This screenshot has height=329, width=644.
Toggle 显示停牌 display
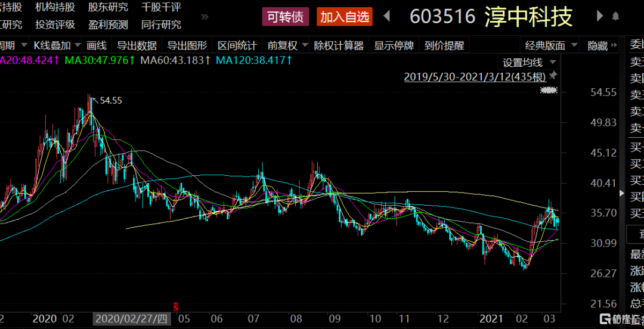tap(394, 45)
